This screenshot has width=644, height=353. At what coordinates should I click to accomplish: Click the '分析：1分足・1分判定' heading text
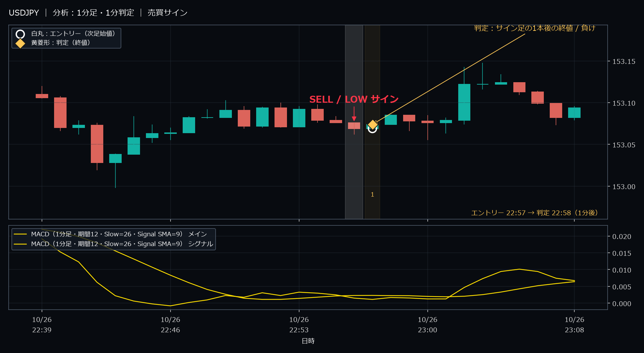93,13
